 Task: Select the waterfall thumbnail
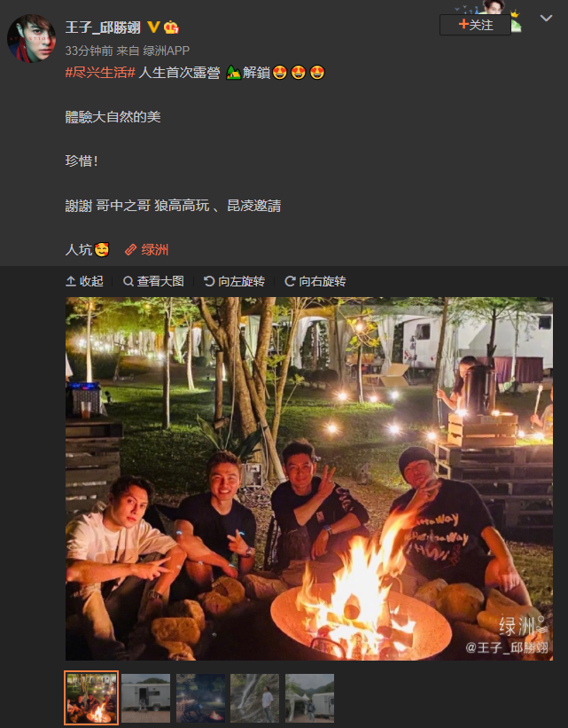[255, 698]
